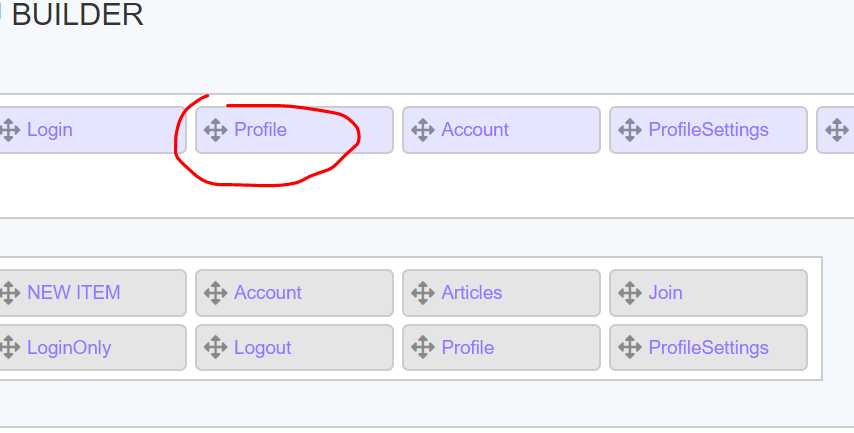Click move icon of top-row Account item
The width and height of the screenshot is (854, 433).
point(422,130)
